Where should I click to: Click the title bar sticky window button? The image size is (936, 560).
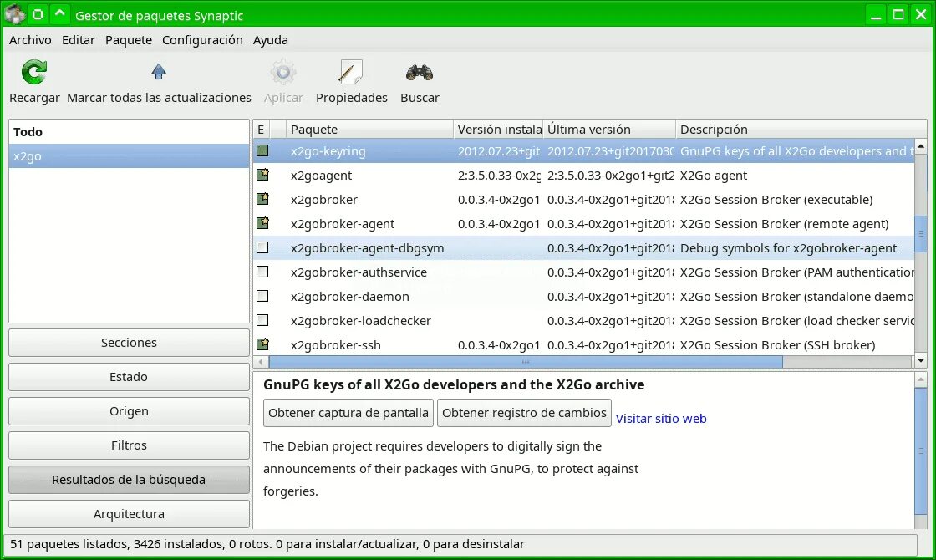pyautogui.click(x=38, y=13)
